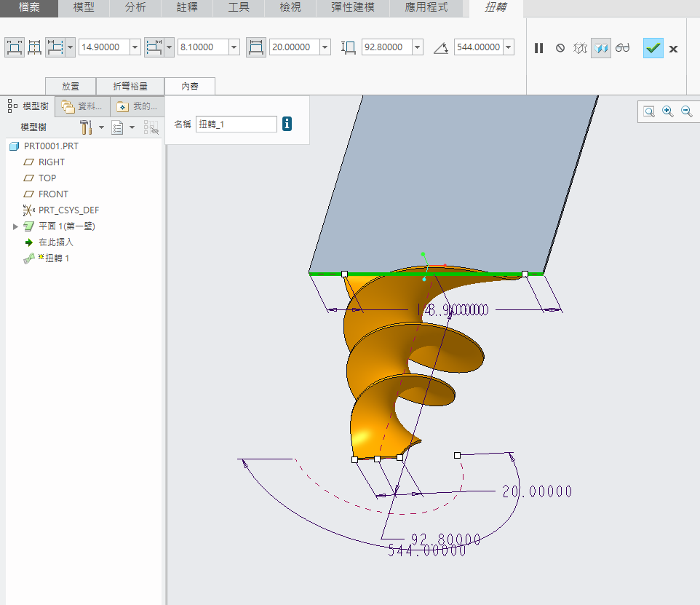This screenshot has height=605, width=700.
Task: Open the 檔案 file menu
Action: (29, 8)
